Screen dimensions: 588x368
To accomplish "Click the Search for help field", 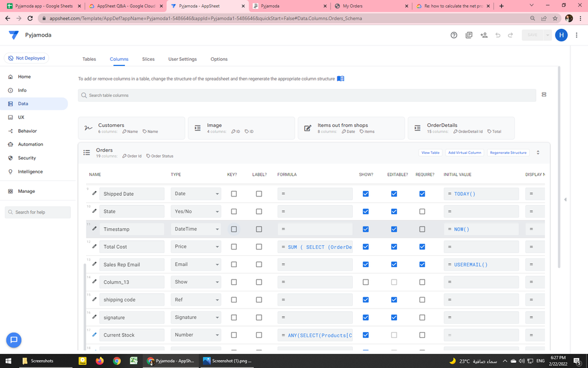I will click(38, 212).
